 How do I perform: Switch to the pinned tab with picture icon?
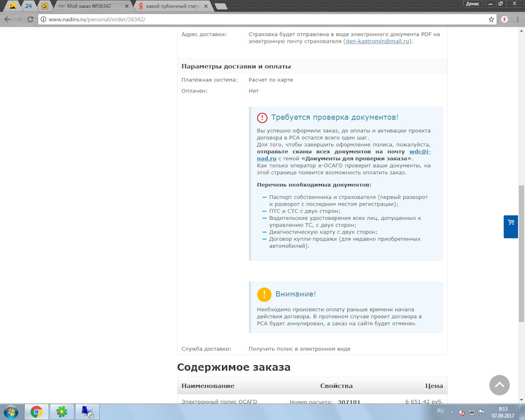[x=13, y=6]
